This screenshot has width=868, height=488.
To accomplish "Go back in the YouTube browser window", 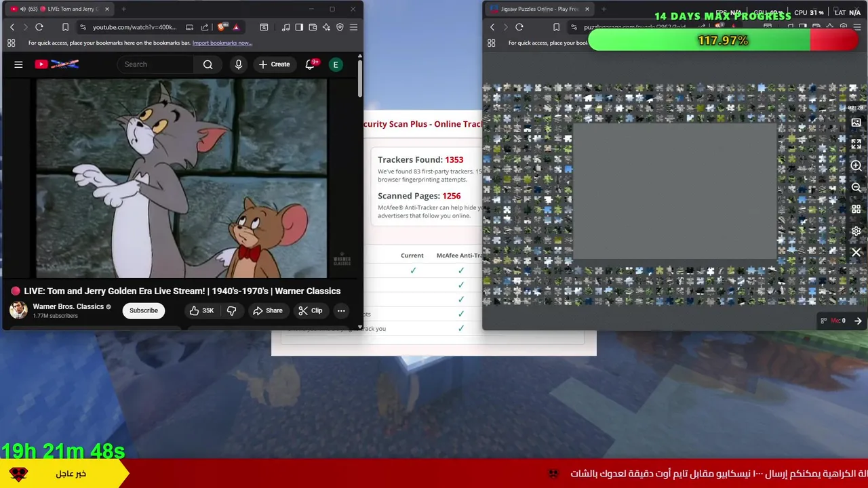I will (12, 27).
